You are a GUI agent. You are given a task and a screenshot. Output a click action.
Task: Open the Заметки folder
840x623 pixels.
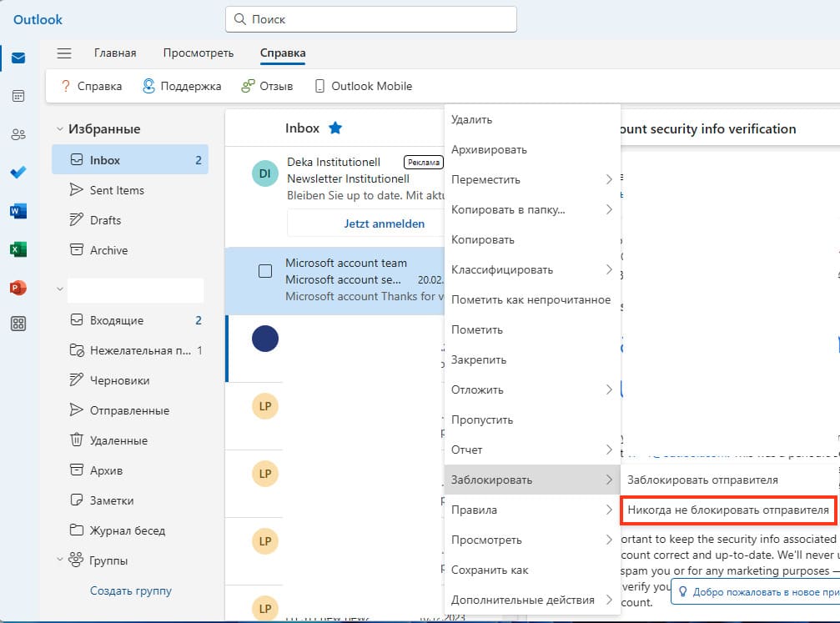point(130,500)
